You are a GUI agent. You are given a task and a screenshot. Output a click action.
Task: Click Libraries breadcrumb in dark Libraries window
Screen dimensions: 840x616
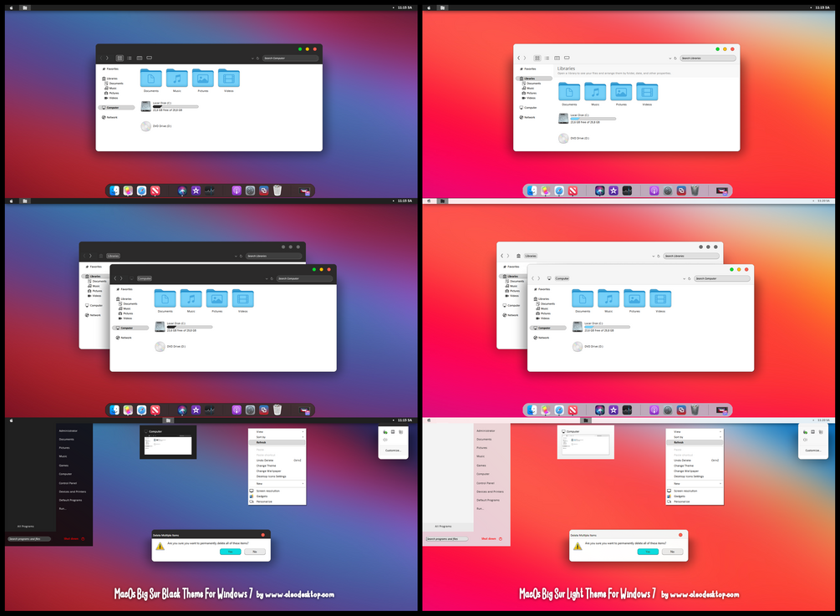tap(113, 256)
